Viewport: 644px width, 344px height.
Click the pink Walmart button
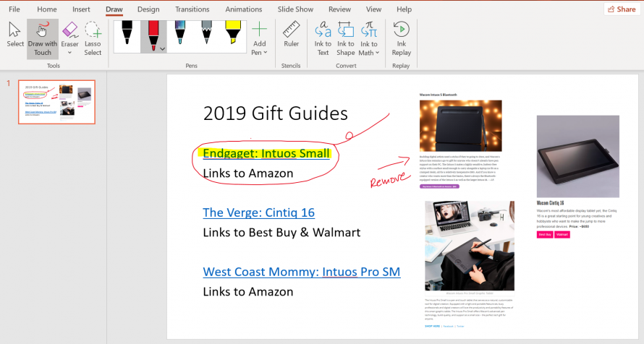point(562,235)
